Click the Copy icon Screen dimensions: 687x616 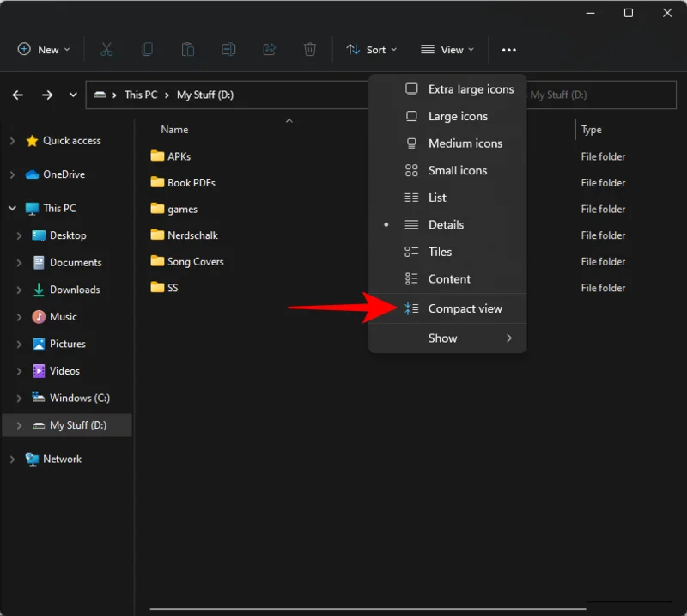click(147, 49)
